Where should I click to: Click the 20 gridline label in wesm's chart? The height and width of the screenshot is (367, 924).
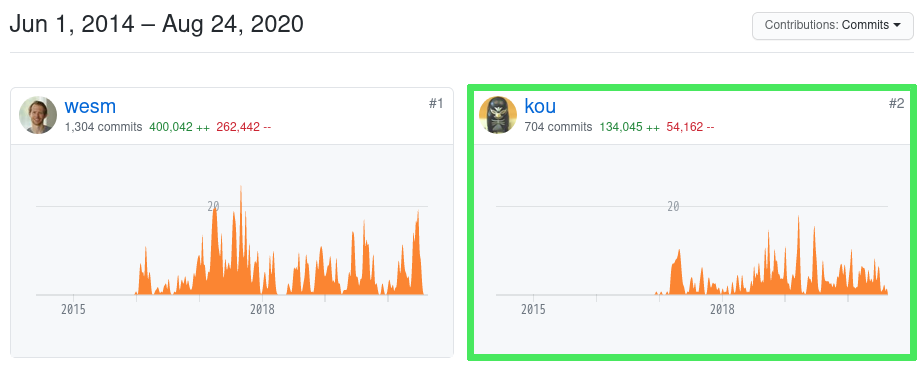pyautogui.click(x=213, y=206)
